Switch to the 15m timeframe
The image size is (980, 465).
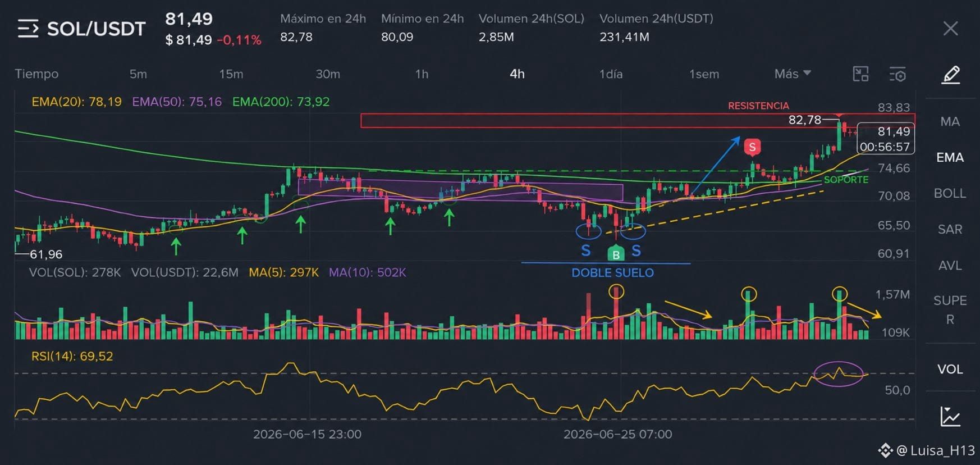[231, 74]
